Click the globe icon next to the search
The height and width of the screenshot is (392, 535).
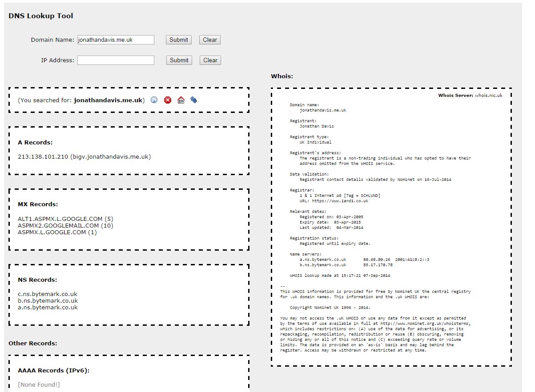(154, 100)
